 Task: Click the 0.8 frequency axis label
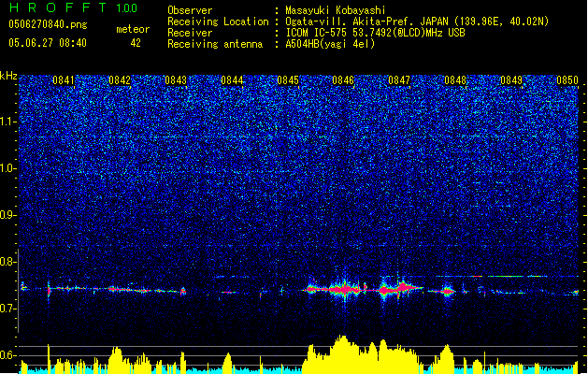click(8, 262)
